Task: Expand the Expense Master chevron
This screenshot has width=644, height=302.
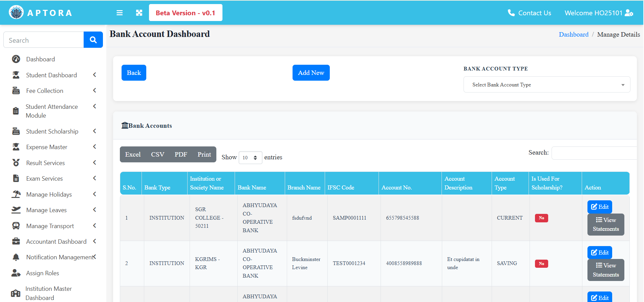Action: 94,146
